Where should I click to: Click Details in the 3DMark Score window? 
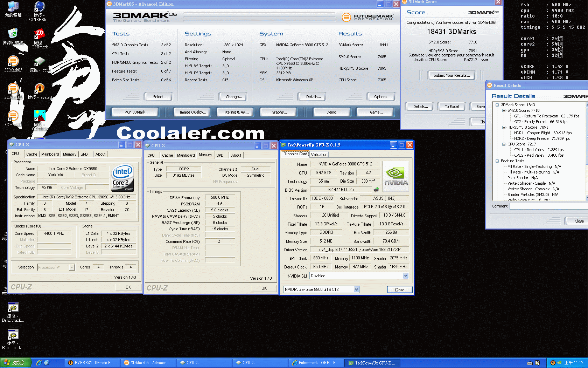[420, 107]
